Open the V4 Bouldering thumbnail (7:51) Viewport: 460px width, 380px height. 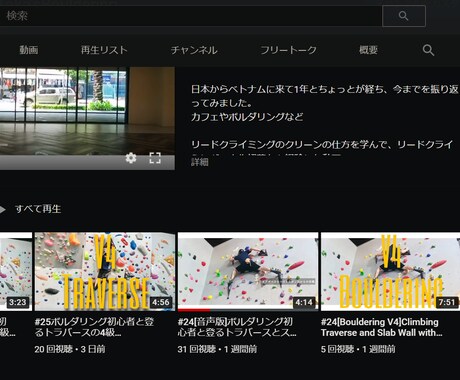[x=390, y=272]
